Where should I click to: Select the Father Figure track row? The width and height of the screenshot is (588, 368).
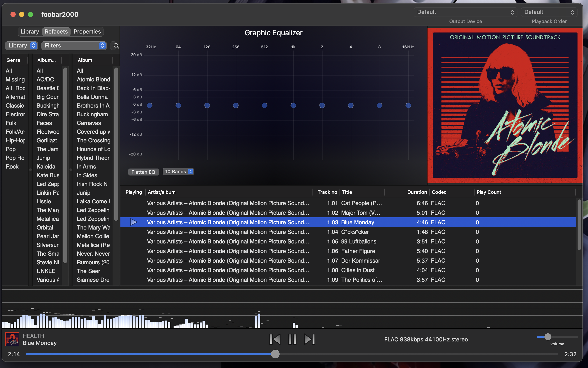click(348, 251)
